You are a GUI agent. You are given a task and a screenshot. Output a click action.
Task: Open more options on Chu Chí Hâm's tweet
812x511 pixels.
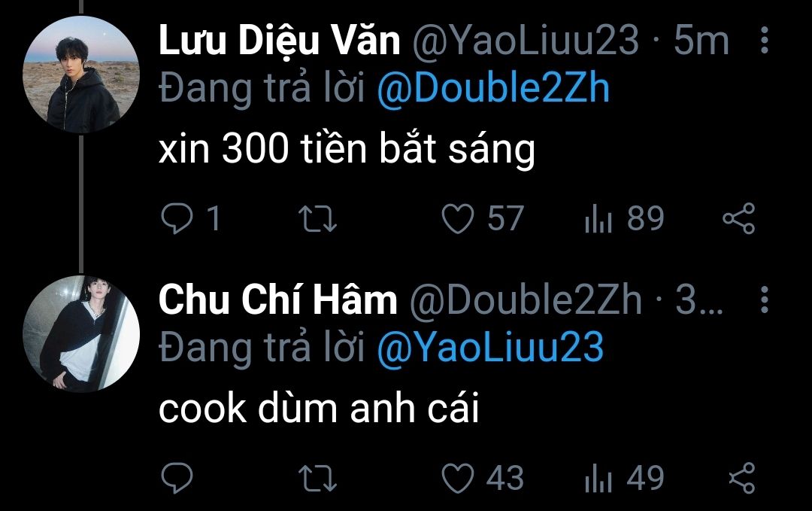point(765,299)
